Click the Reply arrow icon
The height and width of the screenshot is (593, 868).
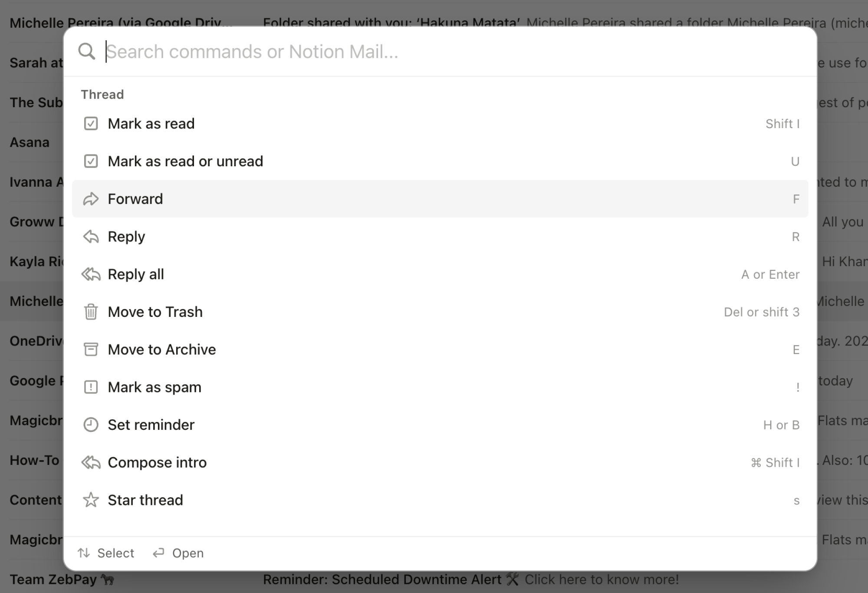[x=91, y=236]
